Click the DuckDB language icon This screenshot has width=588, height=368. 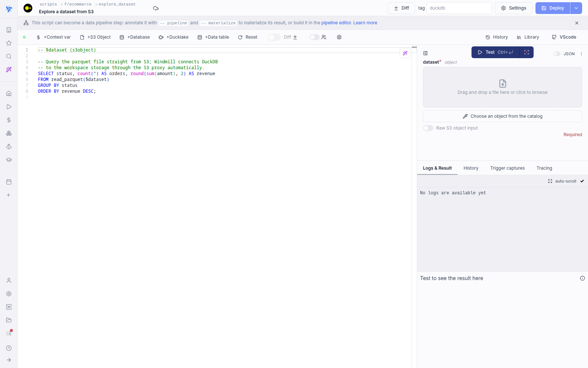[28, 8]
